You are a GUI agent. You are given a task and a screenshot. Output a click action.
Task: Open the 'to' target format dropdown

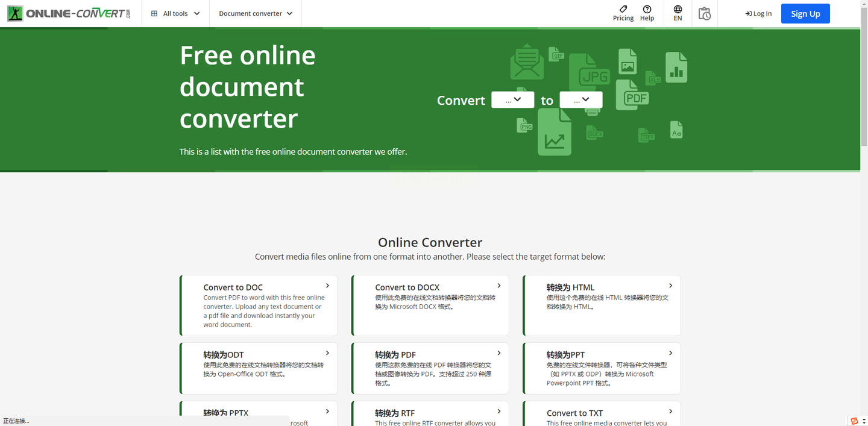click(x=581, y=99)
